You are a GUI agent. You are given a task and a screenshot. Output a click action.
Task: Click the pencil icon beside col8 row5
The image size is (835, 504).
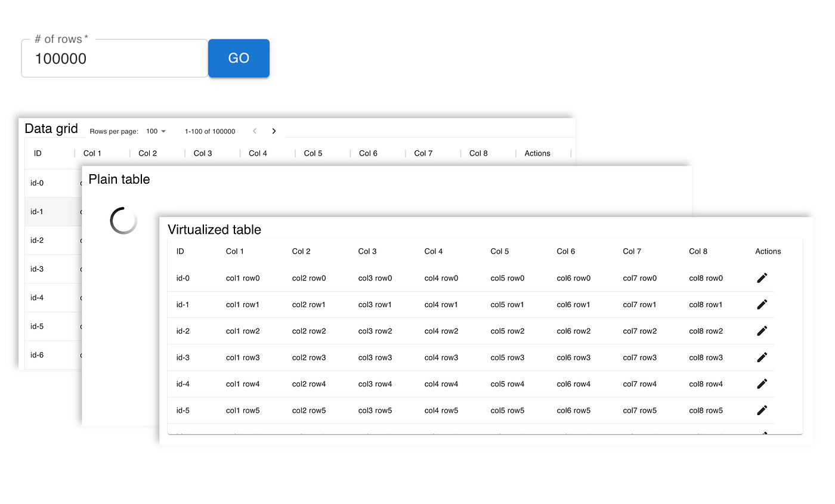(x=762, y=410)
